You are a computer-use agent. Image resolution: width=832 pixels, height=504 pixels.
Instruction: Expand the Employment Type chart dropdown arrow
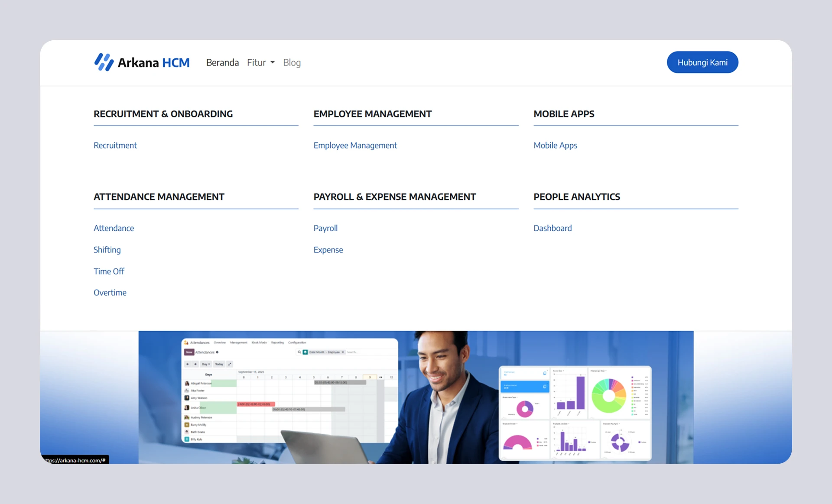tap(517, 397)
